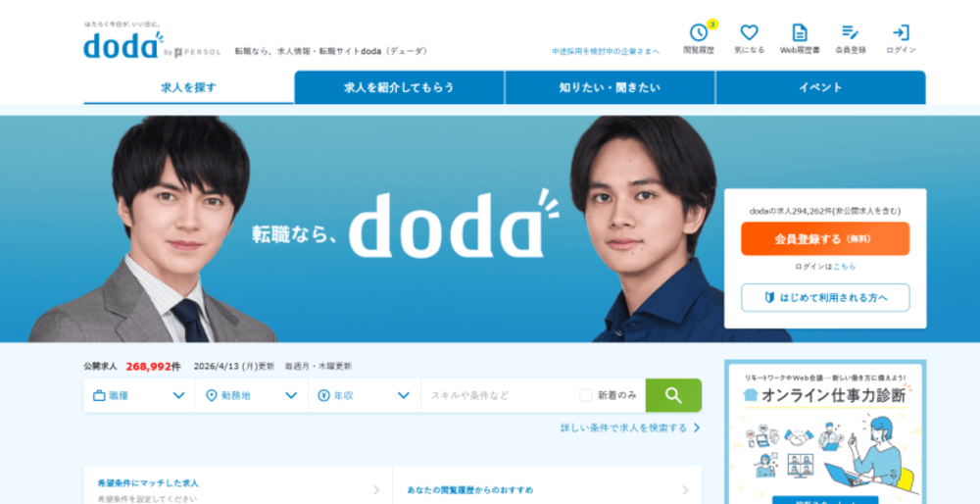Open the オンライン仕事力診断 banner

(825, 431)
